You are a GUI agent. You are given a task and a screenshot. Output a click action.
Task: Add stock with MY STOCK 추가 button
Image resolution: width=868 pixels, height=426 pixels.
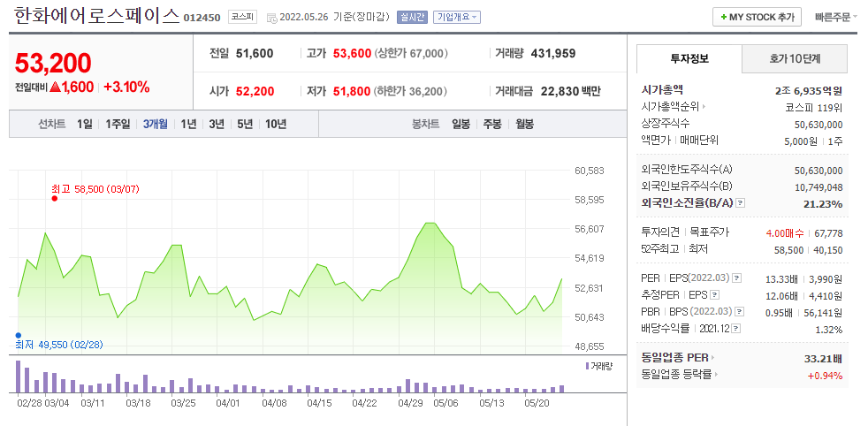[x=757, y=17]
